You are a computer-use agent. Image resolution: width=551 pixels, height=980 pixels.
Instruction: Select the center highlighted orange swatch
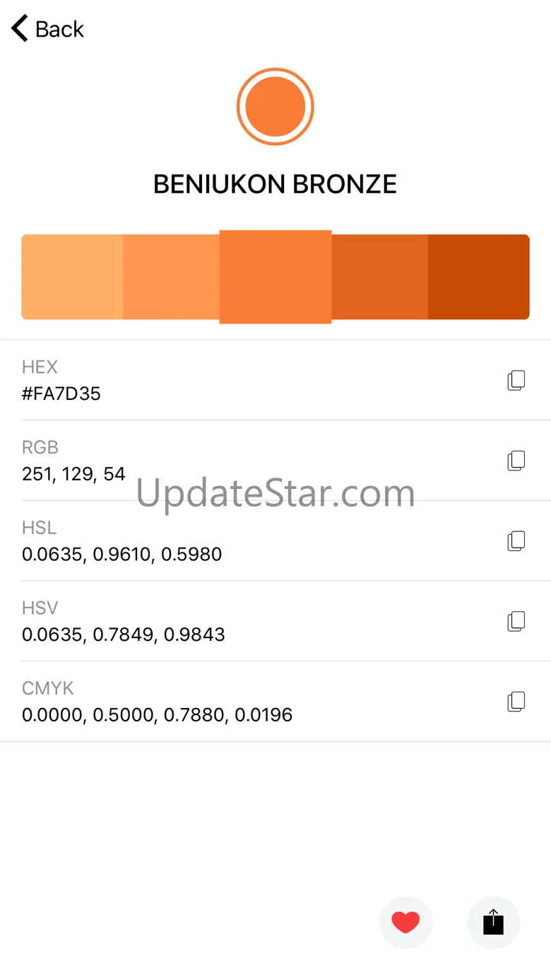point(275,277)
